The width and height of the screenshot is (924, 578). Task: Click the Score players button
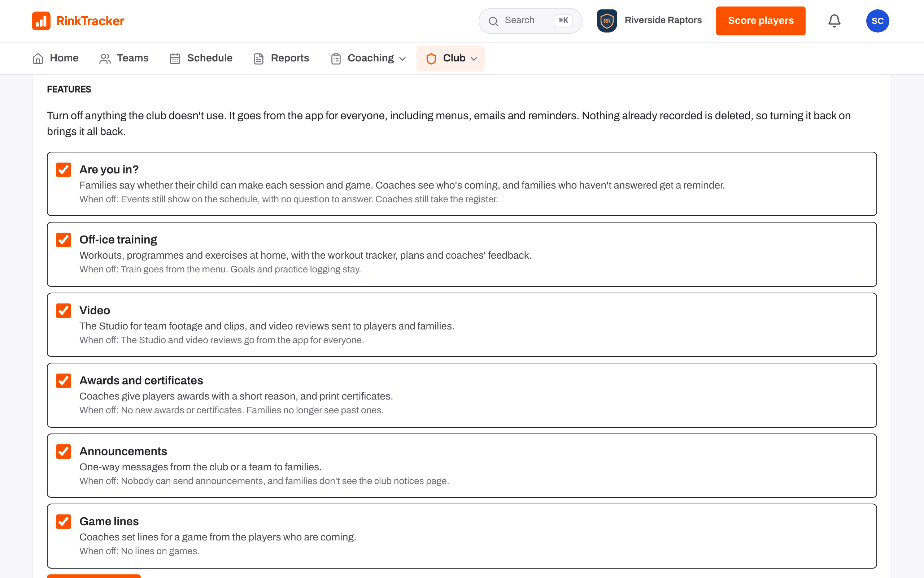[760, 21]
